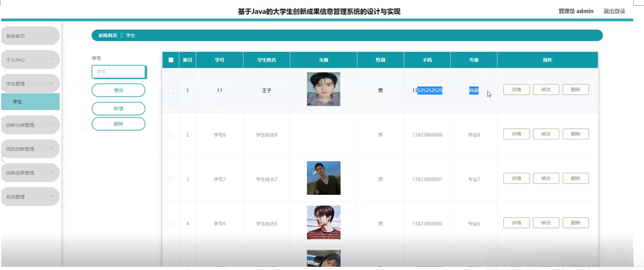Screen dimensions: 644x270
Task: Click the 管理员 admin label
Action: tap(576, 11)
